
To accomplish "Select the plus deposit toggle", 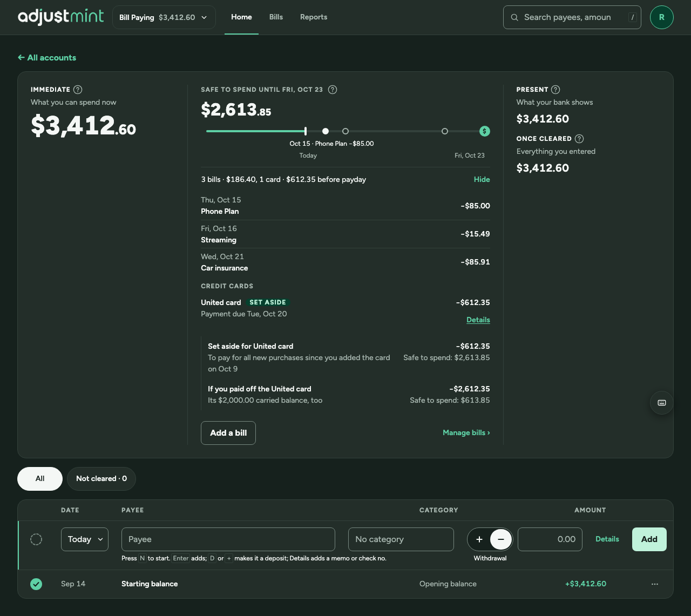I will [x=479, y=539].
